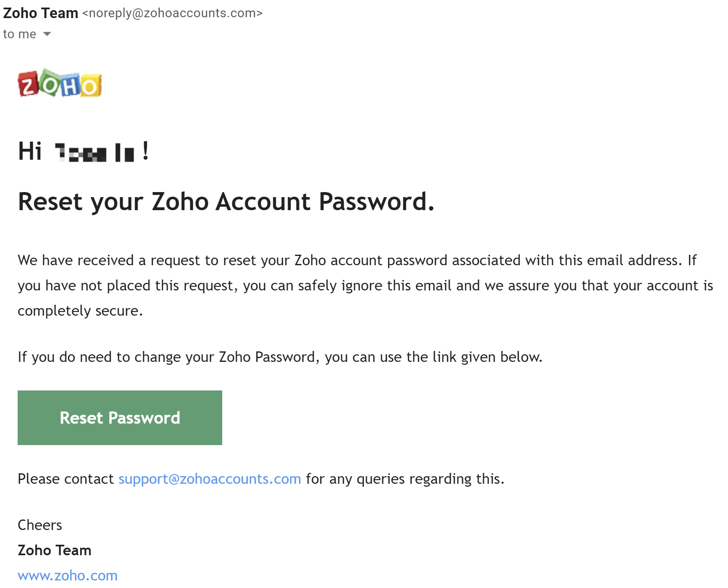Click the blue H block in logo
Screen dimensions: 728x588
tap(70, 85)
